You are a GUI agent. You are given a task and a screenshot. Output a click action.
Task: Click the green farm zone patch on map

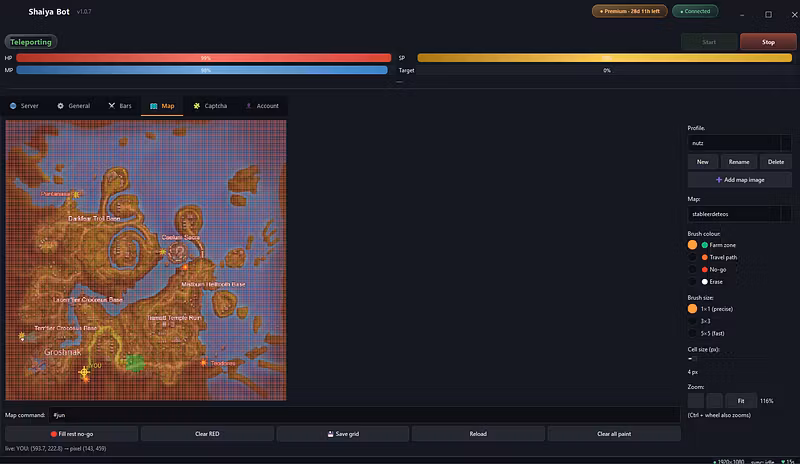[135, 363]
